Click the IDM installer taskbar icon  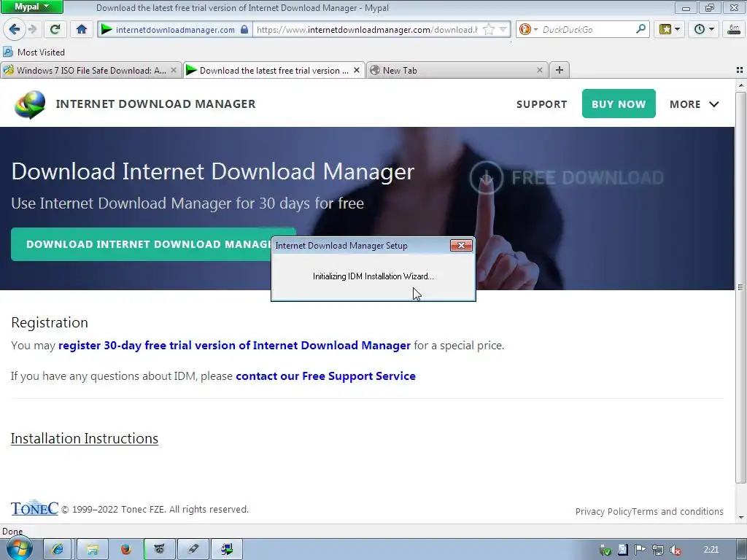click(227, 550)
